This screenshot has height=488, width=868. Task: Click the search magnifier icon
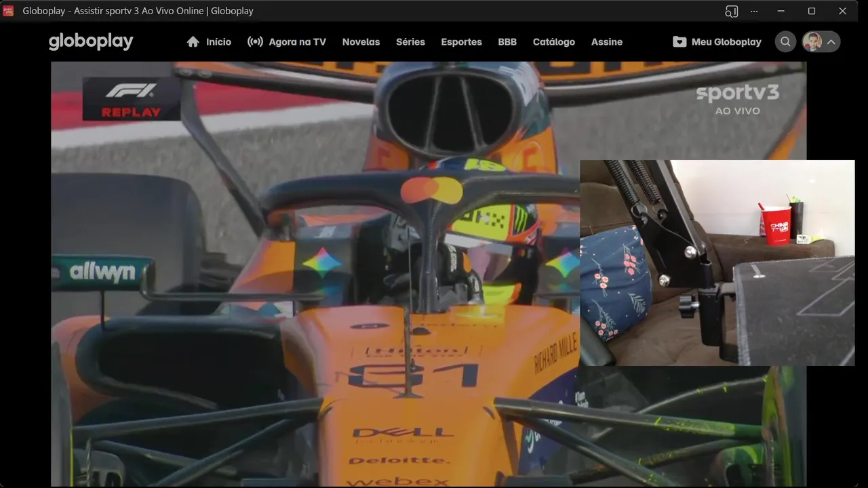point(785,41)
